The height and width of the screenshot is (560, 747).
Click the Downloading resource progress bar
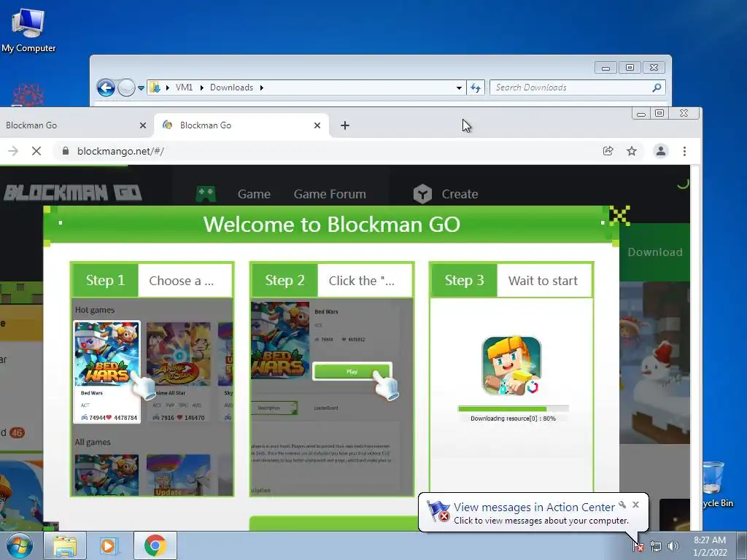[513, 408]
